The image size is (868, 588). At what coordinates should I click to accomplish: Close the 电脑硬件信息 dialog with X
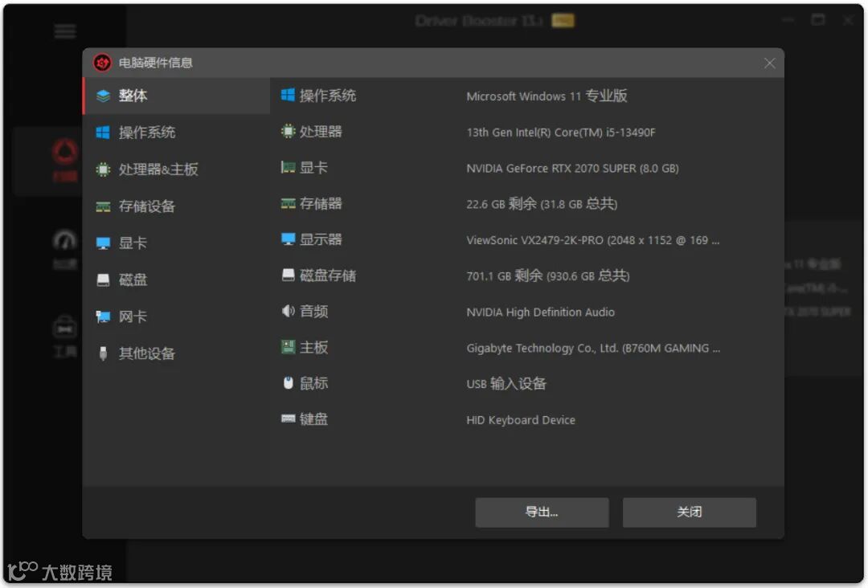(769, 63)
